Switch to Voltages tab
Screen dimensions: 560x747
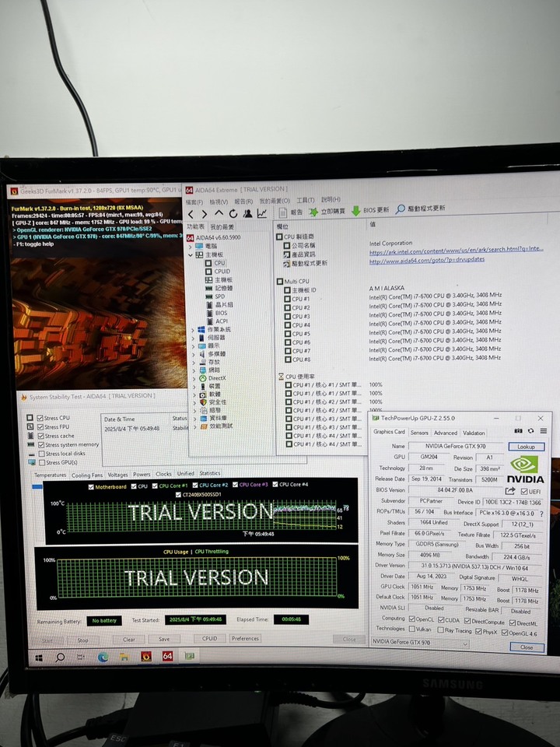click(x=117, y=475)
